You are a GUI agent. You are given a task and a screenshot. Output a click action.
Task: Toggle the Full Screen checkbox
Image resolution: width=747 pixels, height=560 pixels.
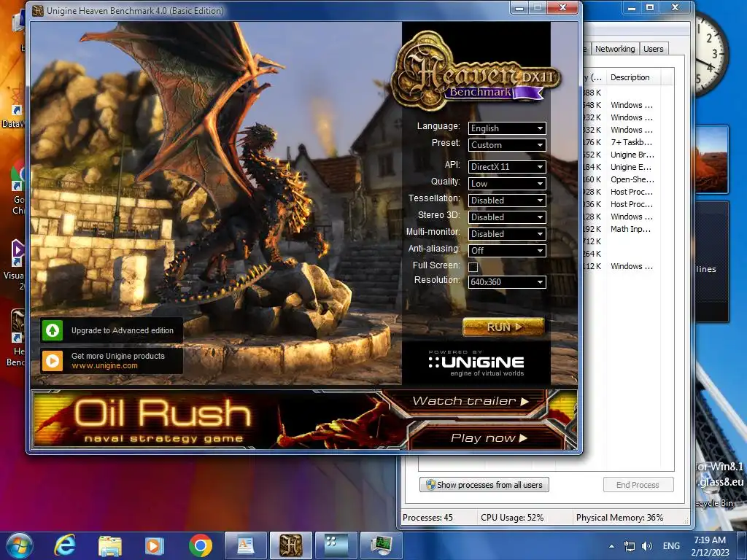(473, 267)
